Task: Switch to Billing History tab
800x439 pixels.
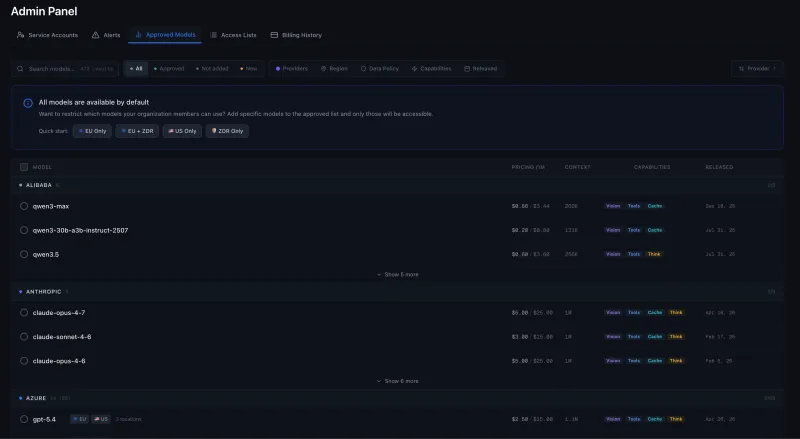Action: point(296,35)
